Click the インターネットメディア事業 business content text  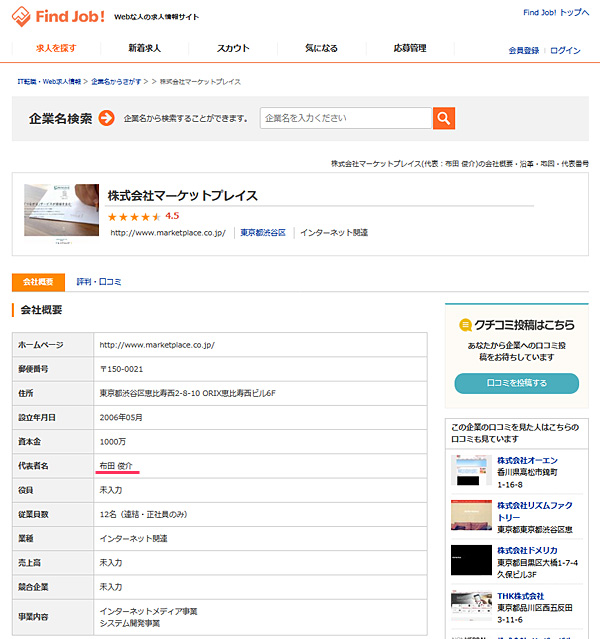click(x=148, y=611)
